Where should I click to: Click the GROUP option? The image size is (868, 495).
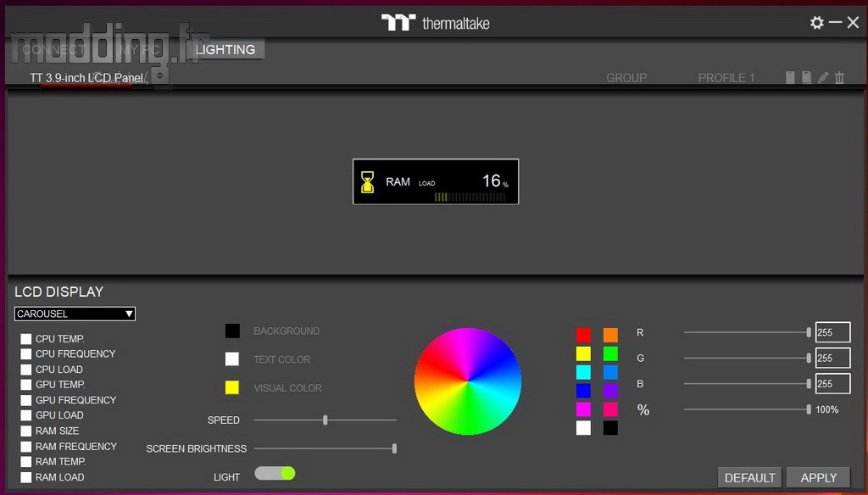(626, 78)
